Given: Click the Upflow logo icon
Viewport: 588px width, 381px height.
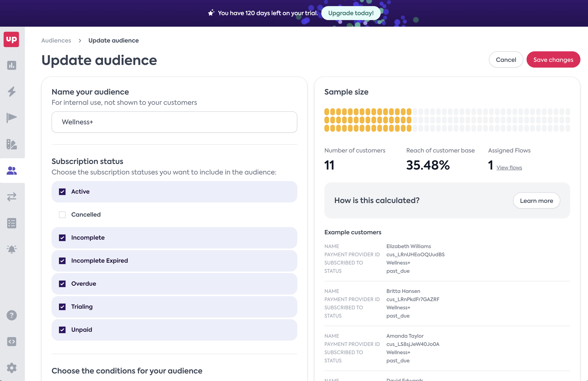Looking at the screenshot, I should click(11, 39).
